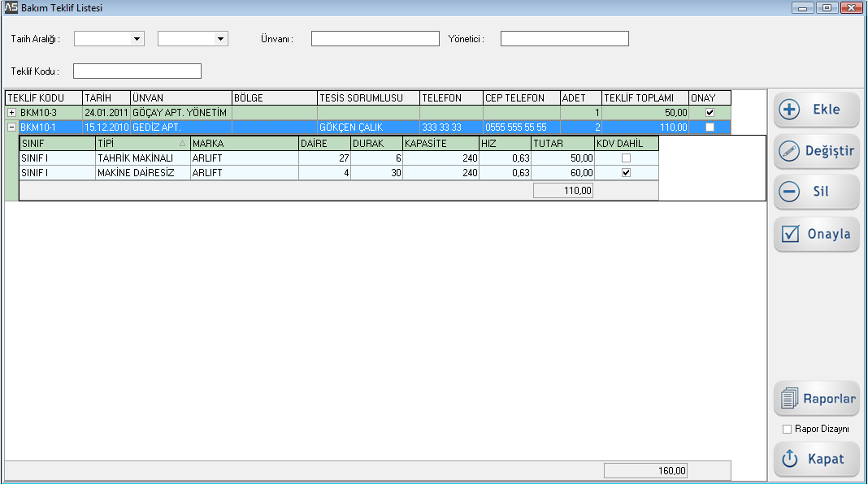Screen dimensions: 868x484
Task: Click the Yönetici input field
Action: [565, 39]
